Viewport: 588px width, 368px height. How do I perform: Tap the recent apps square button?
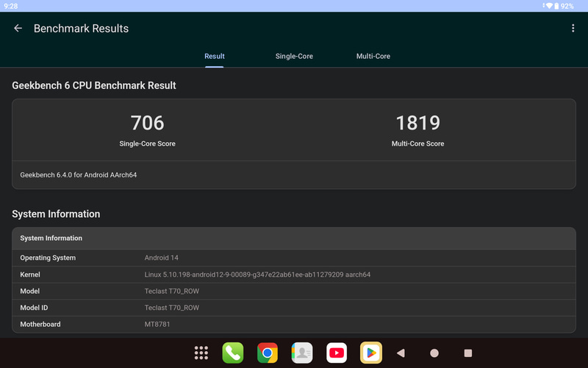(x=468, y=353)
